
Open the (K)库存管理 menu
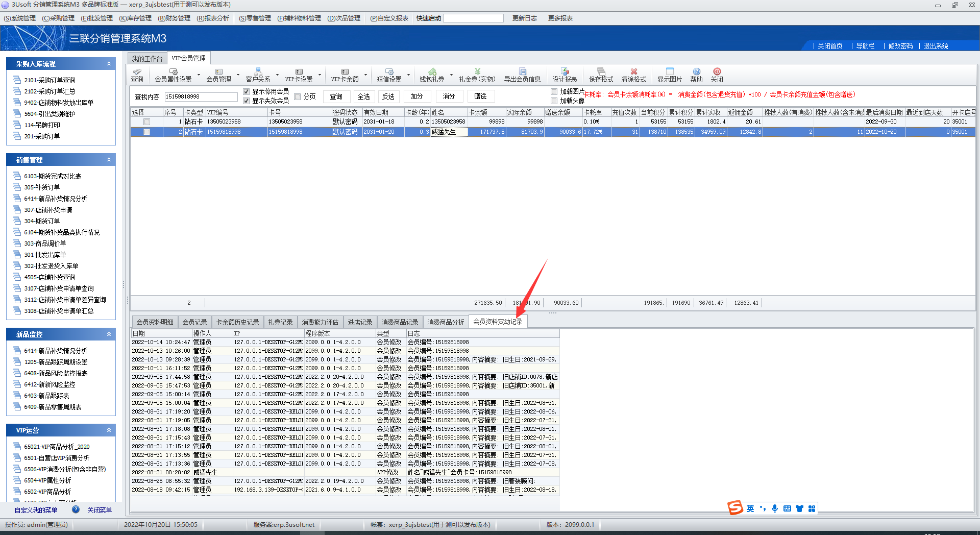(x=135, y=18)
